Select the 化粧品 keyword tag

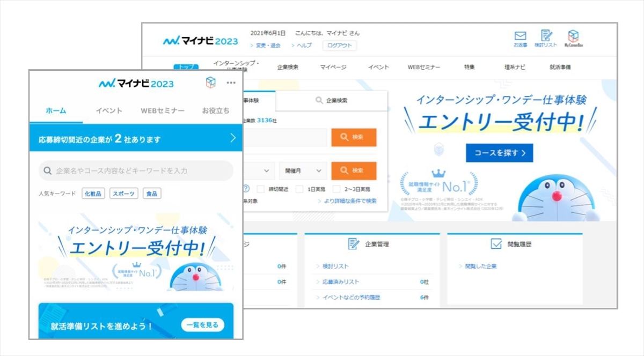[93, 194]
